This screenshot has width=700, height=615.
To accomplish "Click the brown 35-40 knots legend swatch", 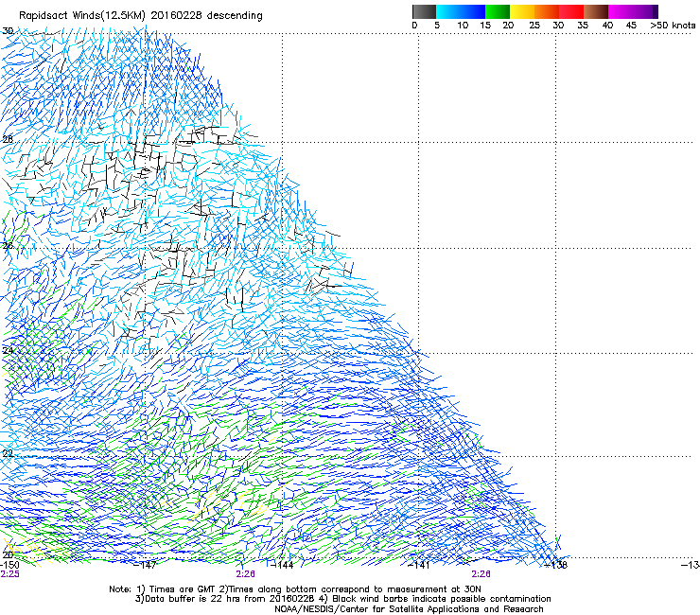I will pyautogui.click(x=596, y=11).
